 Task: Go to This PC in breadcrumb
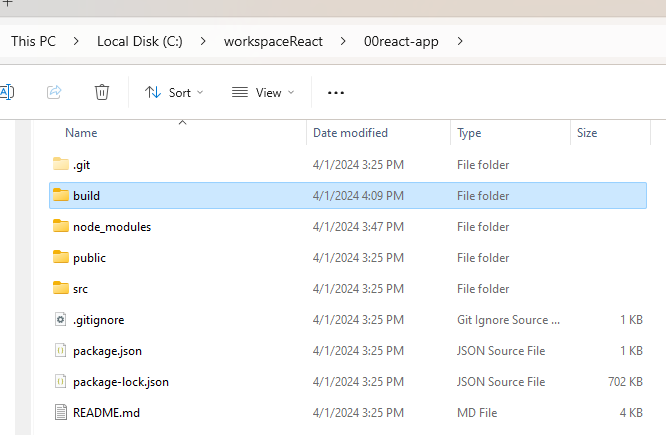[x=33, y=41]
